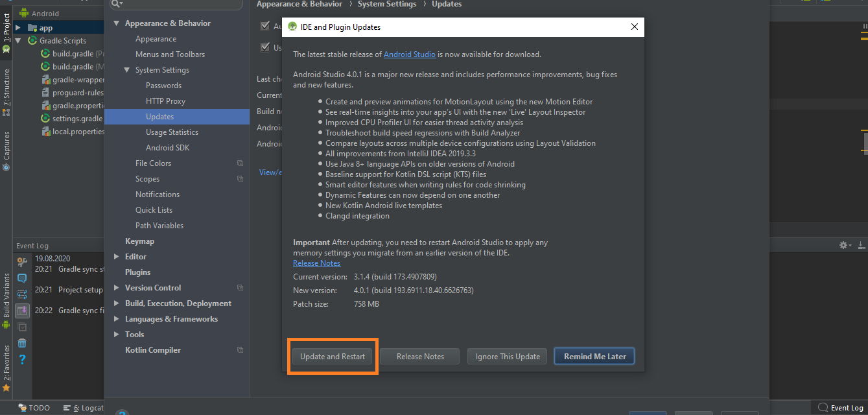Click Remind Me Later
The image size is (868, 415).
point(594,356)
